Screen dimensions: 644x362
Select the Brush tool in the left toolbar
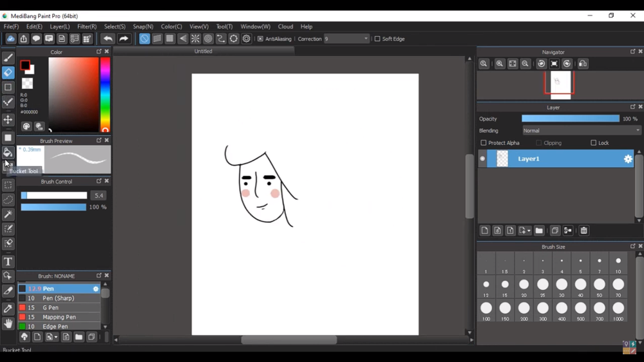point(8,59)
